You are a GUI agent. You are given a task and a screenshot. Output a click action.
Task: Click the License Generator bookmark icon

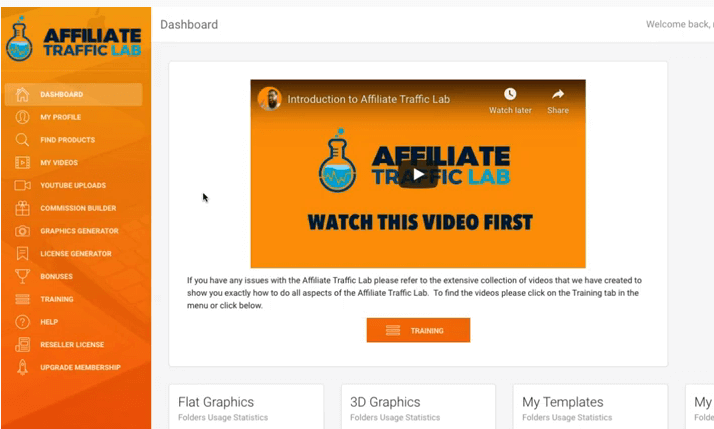coord(22,254)
